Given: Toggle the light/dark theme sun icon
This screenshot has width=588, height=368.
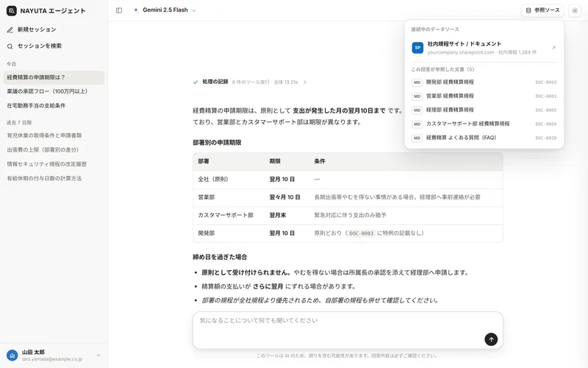Looking at the screenshot, I should coord(575,10).
